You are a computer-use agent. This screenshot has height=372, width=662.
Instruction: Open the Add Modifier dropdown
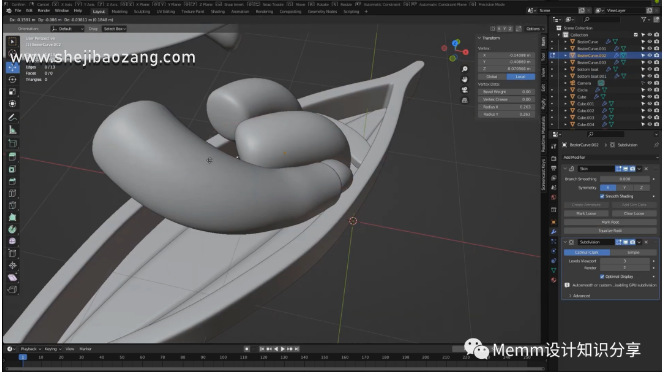point(610,157)
